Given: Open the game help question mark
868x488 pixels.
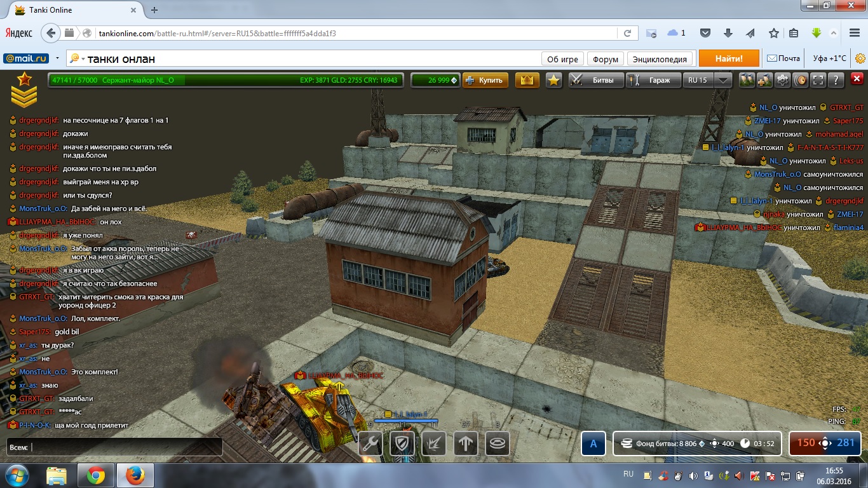Looking at the screenshot, I should click(836, 80).
